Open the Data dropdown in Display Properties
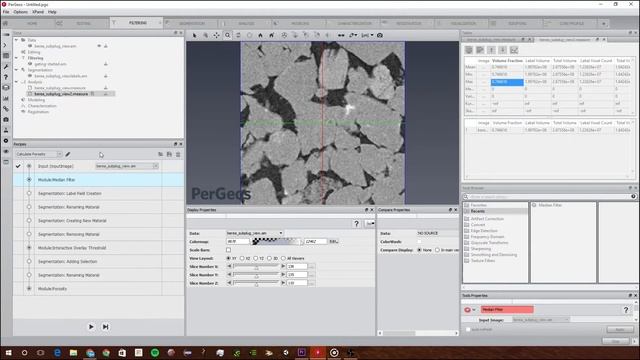 (x=281, y=233)
